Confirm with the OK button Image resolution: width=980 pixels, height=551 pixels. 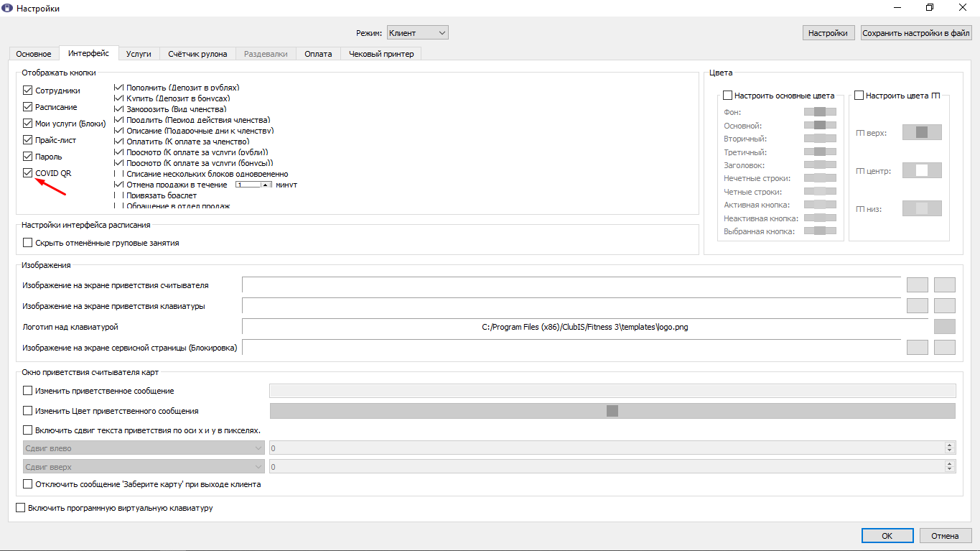[x=887, y=536]
